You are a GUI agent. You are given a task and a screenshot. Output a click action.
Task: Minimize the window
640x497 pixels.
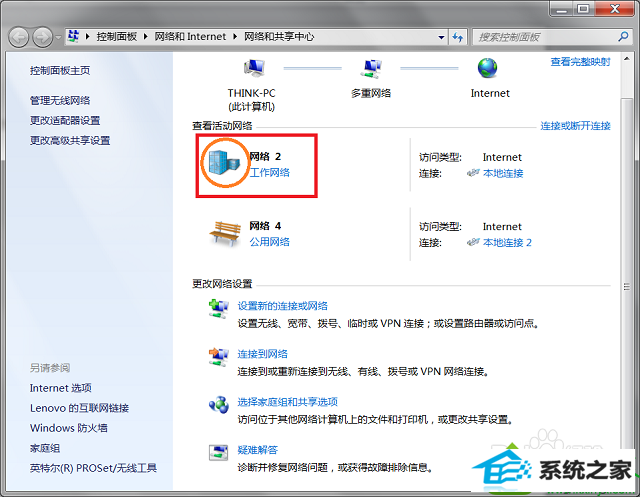tap(562, 9)
